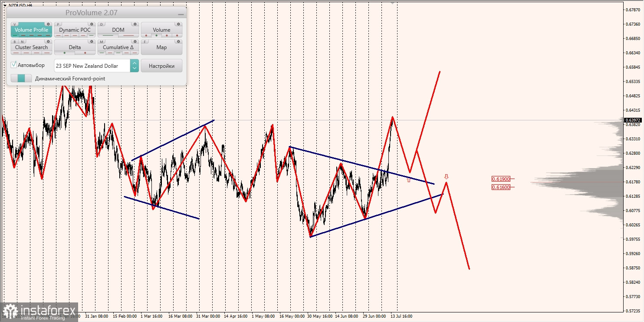The width and height of the screenshot is (644, 322).
Task: Activate the Cluster Search module
Action: coord(31,47)
